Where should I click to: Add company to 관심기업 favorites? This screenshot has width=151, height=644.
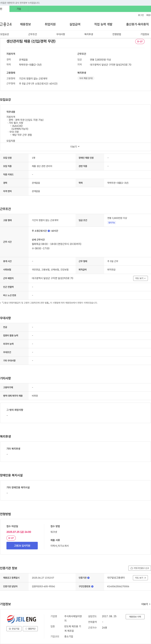(14, 629)
